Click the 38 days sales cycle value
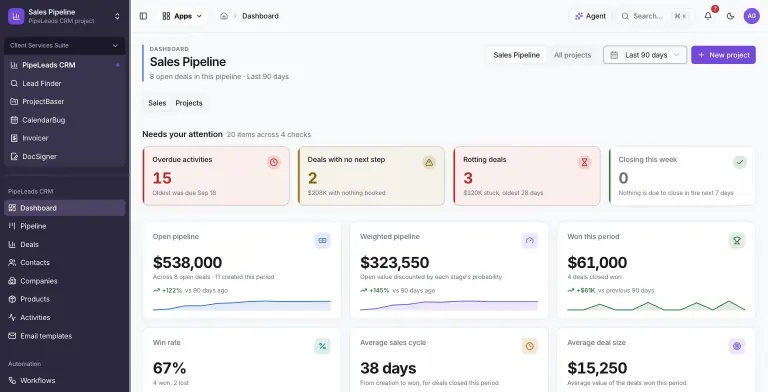768x392 pixels. [x=388, y=368]
